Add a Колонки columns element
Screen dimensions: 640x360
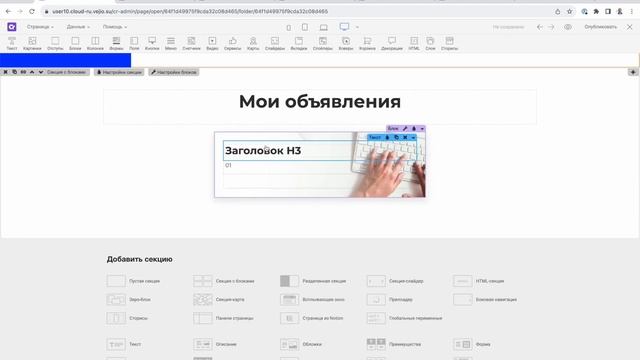point(95,43)
